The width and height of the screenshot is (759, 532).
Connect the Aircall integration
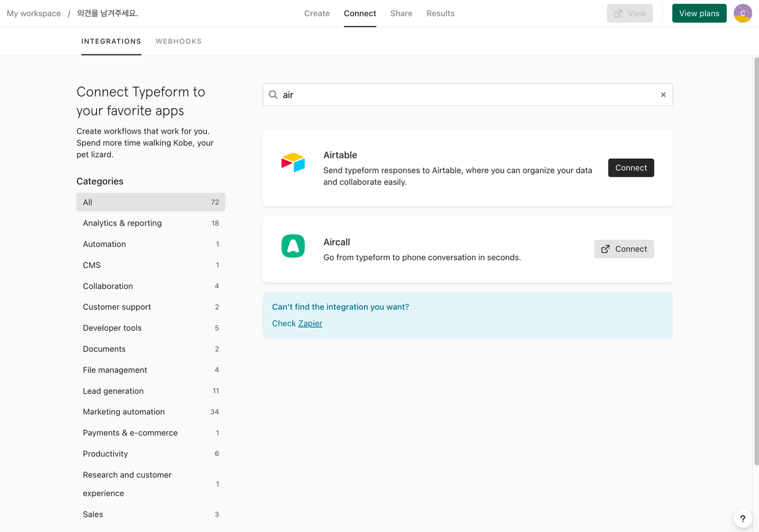pos(624,249)
